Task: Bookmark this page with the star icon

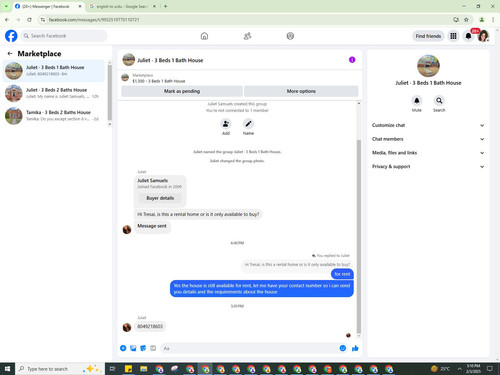Action: [x=466, y=20]
